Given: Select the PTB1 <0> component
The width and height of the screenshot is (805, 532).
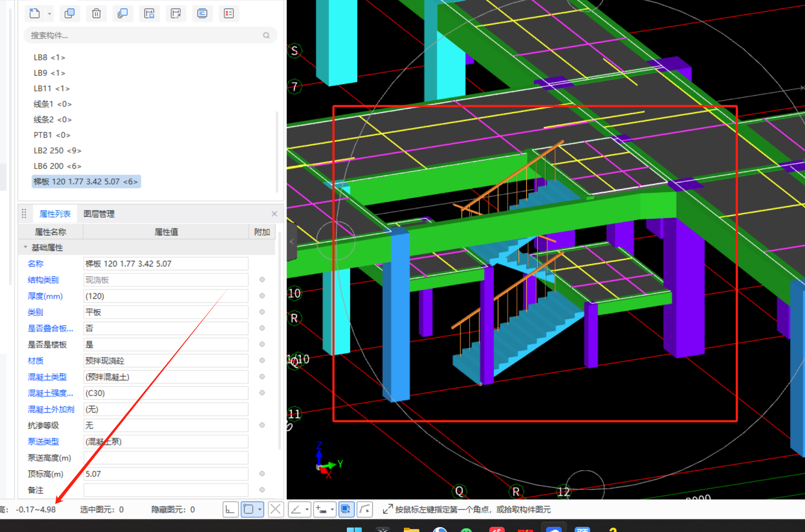Looking at the screenshot, I should click(x=52, y=135).
